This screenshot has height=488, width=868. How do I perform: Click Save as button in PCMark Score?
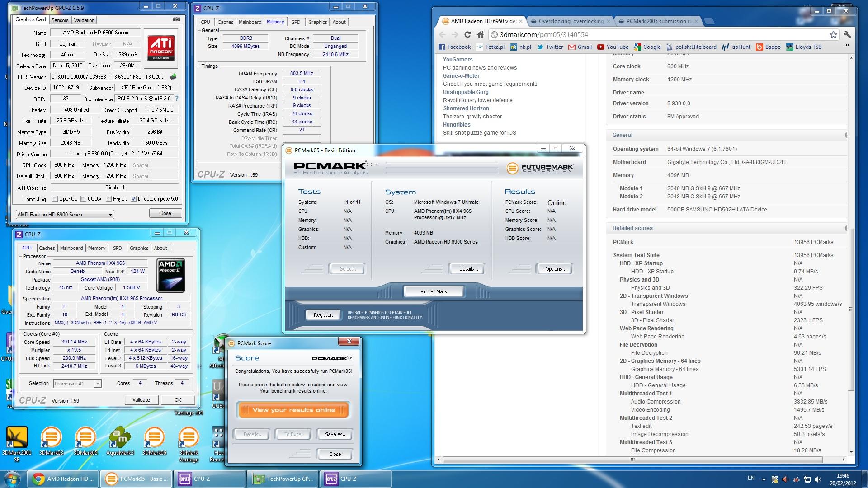pos(335,434)
